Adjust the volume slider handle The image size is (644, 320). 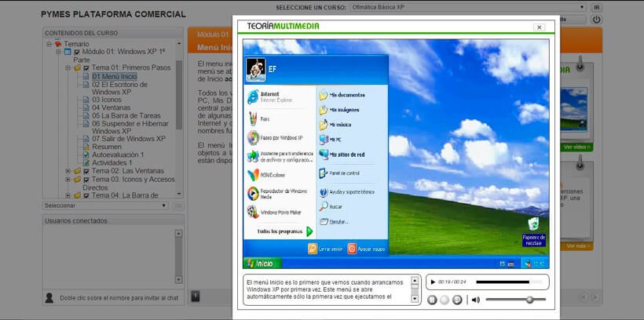pos(529,300)
